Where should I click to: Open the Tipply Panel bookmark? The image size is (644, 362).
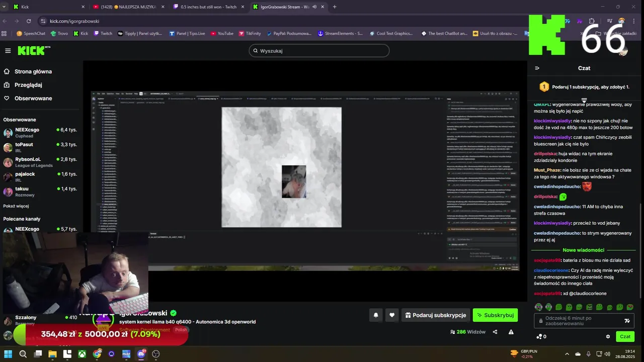tap(140, 34)
